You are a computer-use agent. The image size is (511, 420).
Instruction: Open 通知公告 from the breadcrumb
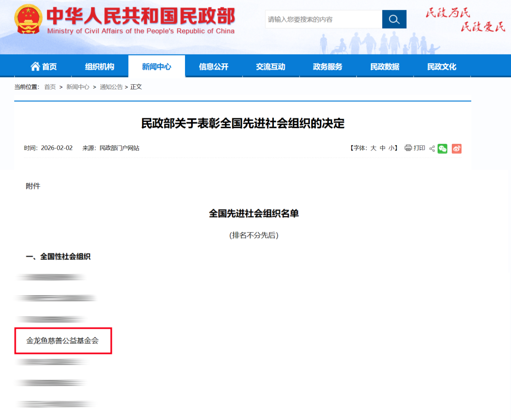[111, 87]
